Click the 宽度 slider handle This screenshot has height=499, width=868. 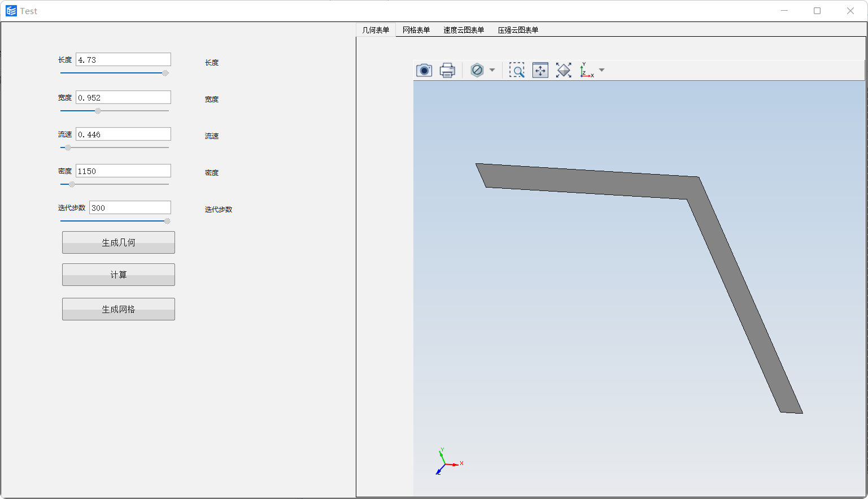[98, 111]
